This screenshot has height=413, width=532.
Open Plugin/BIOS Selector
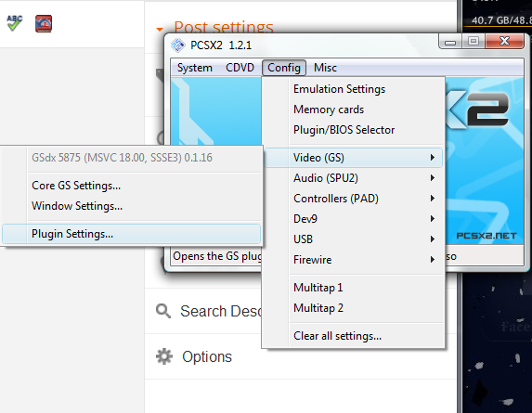pyautogui.click(x=353, y=130)
